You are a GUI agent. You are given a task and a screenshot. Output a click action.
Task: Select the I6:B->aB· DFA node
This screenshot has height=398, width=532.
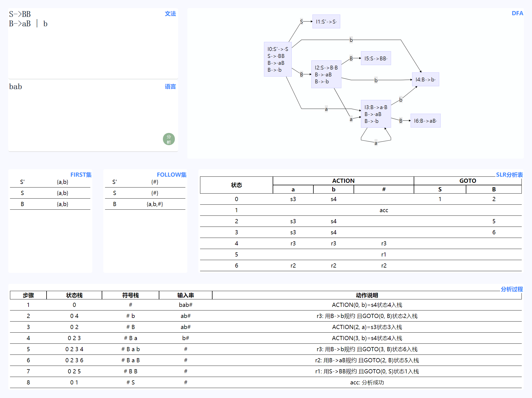pos(425,121)
